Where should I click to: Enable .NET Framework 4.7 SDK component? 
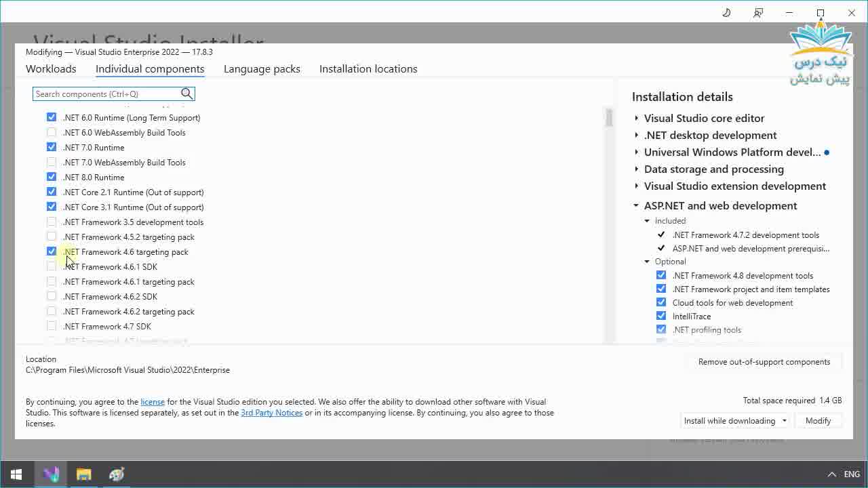point(52,326)
